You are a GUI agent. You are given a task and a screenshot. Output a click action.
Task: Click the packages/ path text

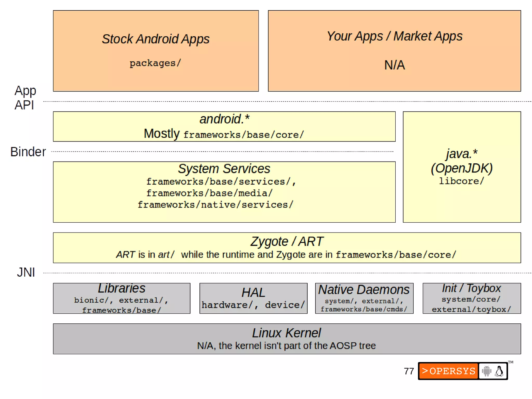(155, 63)
